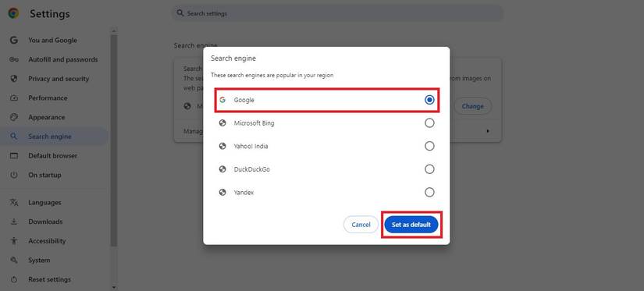Click the globe icon next to Microsoft Bing
The height and width of the screenshot is (291, 644).
[222, 122]
